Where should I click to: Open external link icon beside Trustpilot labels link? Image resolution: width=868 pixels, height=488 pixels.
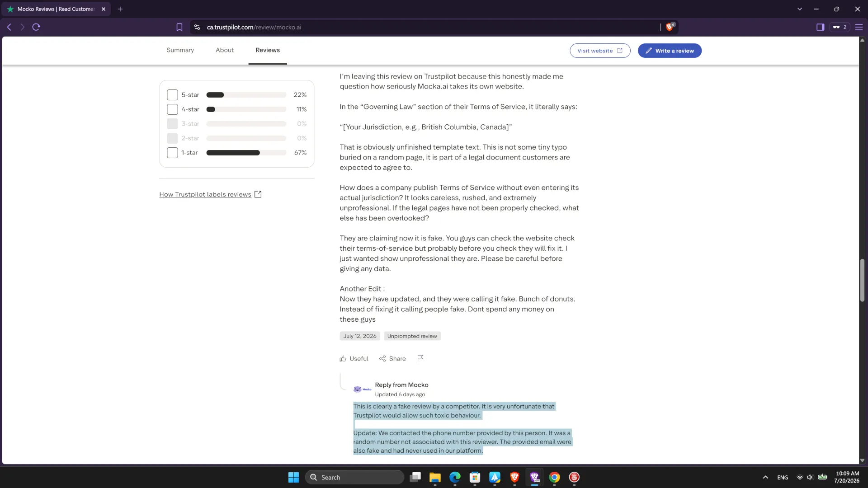tap(258, 194)
